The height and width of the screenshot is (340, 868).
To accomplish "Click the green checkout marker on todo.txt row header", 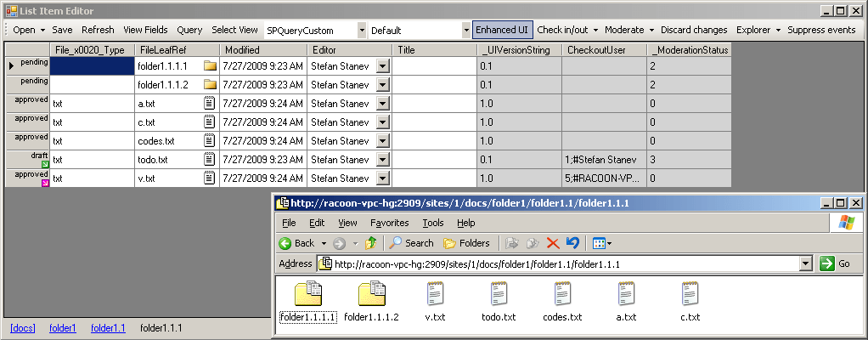I will [45, 164].
